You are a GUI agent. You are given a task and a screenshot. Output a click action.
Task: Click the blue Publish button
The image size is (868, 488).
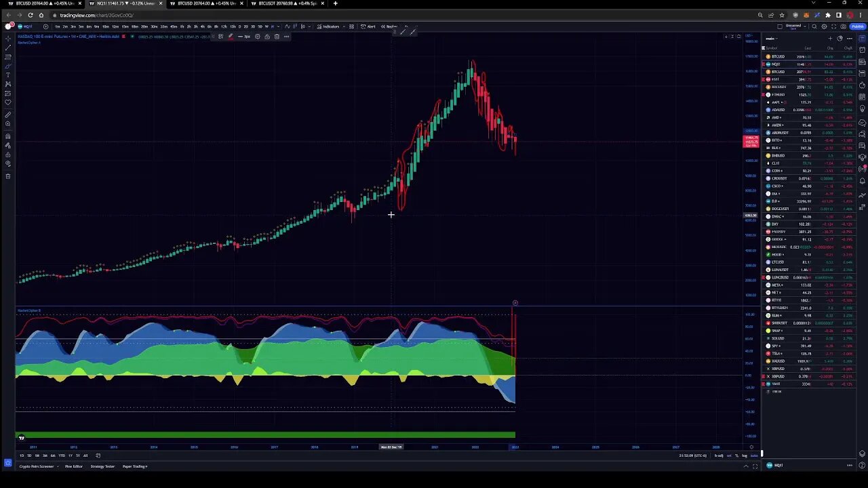coord(858,26)
